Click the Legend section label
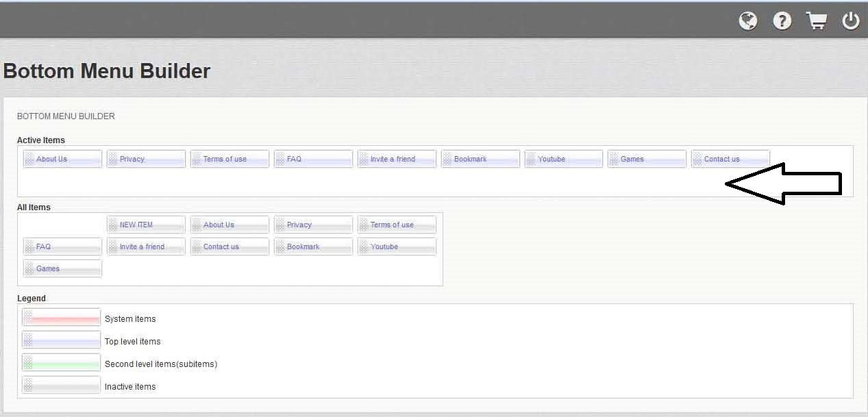The height and width of the screenshot is (417, 868). pyautogui.click(x=32, y=299)
